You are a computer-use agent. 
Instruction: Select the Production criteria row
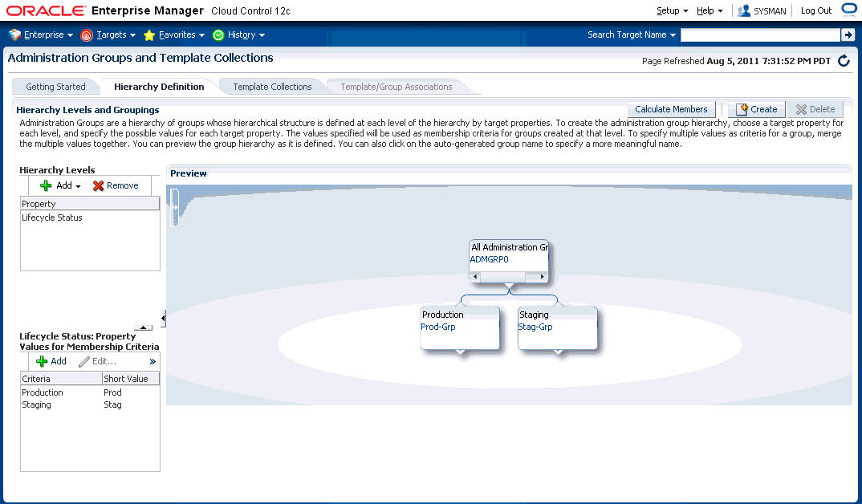click(90, 392)
